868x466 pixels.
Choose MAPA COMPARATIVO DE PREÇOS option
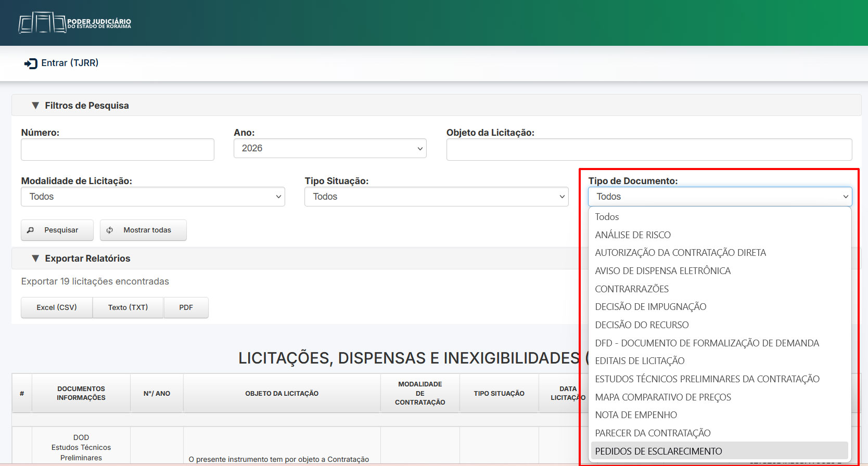[x=663, y=397]
